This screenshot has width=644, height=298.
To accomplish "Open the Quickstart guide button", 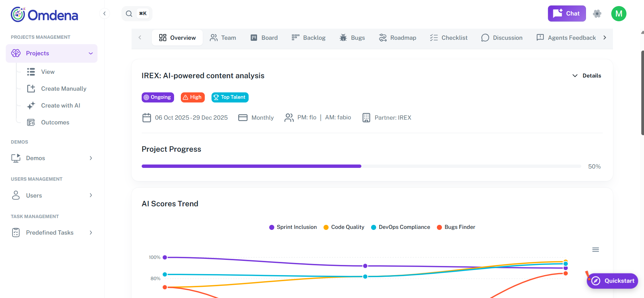I will pyautogui.click(x=612, y=281).
